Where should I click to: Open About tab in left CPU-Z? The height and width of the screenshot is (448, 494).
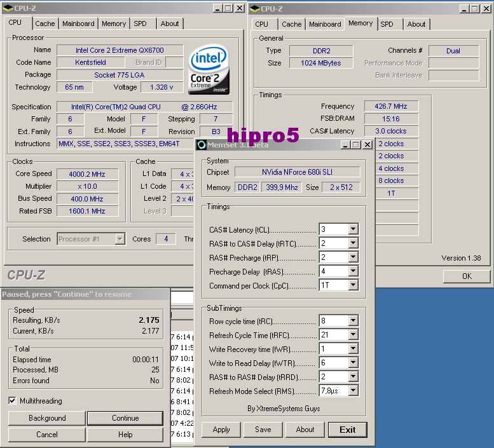(x=170, y=24)
